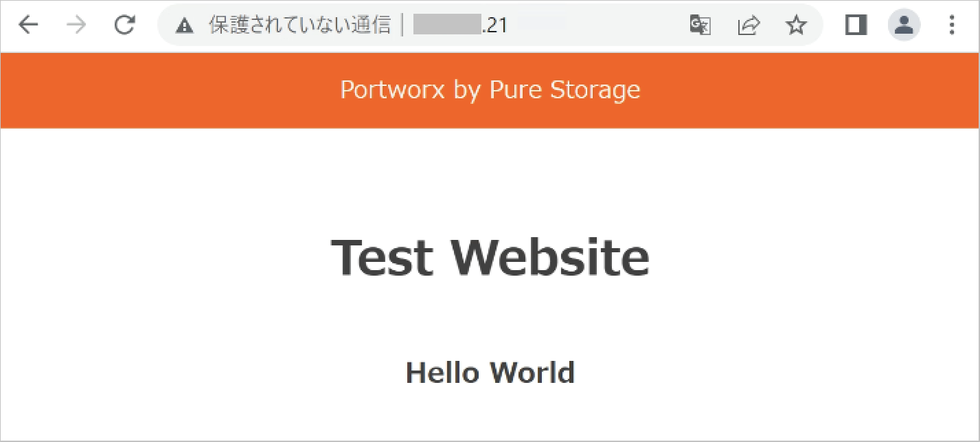Open the browser side panel

tap(856, 25)
